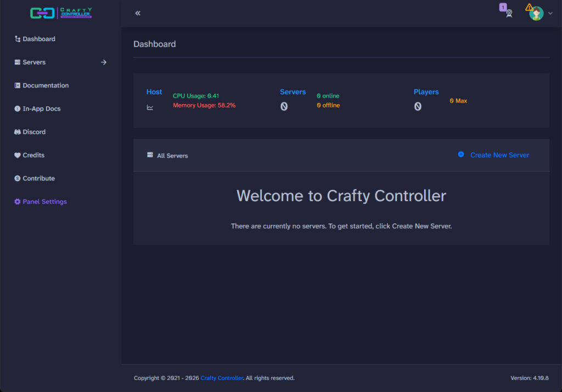Click the All Servers list icon
The width and height of the screenshot is (562, 392).
point(150,155)
